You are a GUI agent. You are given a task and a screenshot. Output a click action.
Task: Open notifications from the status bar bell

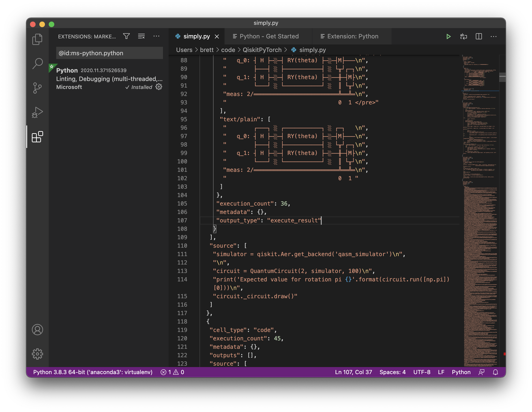(x=496, y=372)
